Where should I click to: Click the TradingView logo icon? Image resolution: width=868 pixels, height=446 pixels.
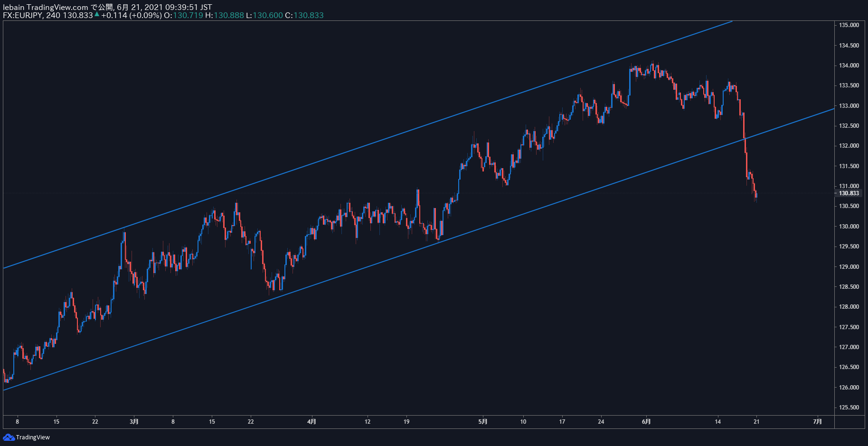tap(9, 437)
